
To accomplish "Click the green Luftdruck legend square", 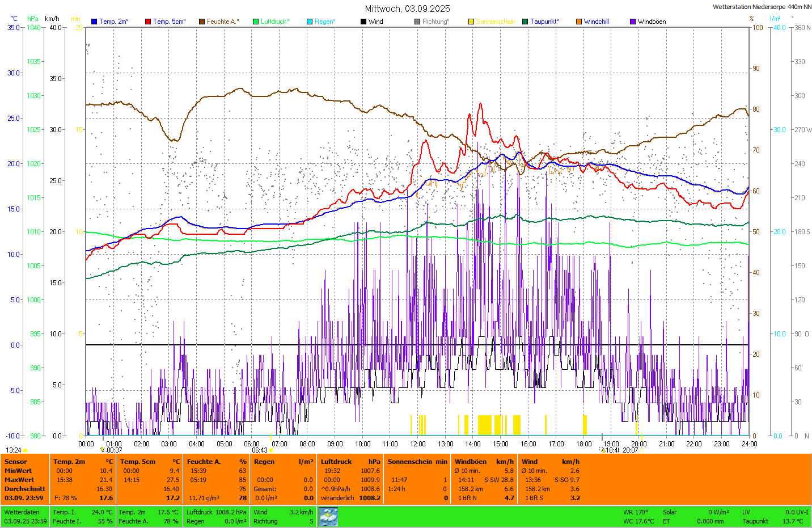I will pos(256,22).
